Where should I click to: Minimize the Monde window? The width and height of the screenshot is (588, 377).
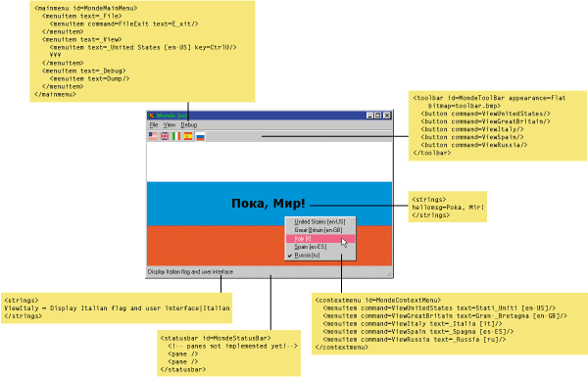[370, 116]
